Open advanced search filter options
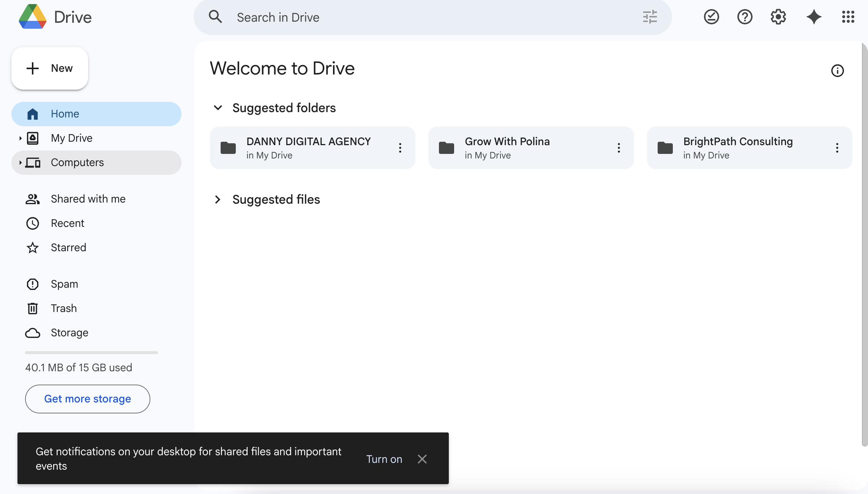The width and height of the screenshot is (868, 494). 650,17
